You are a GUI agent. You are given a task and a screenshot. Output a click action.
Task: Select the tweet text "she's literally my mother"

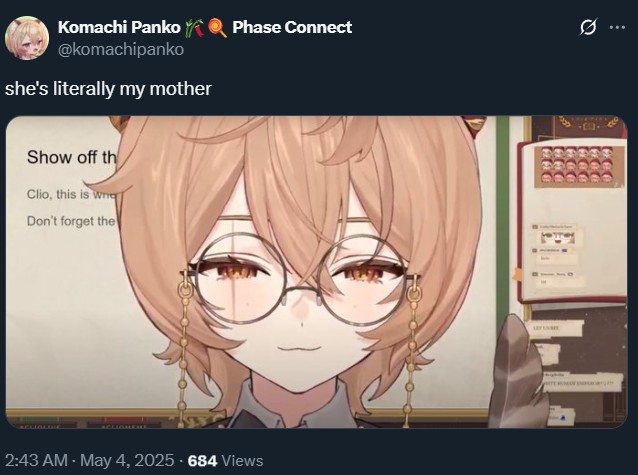point(108,88)
